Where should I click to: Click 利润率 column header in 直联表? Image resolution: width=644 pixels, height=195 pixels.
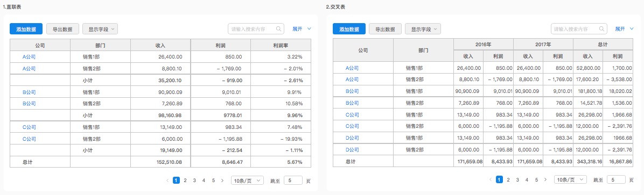pyautogui.click(x=281, y=45)
